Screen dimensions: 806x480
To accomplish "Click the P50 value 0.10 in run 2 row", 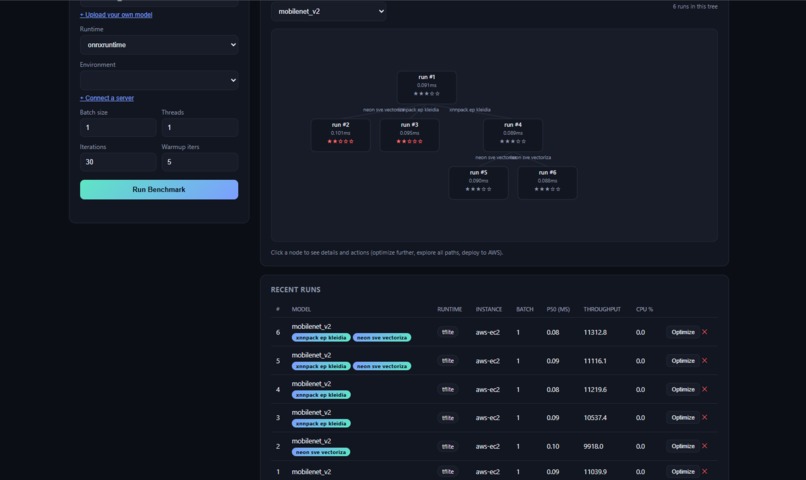I will click(x=553, y=447).
